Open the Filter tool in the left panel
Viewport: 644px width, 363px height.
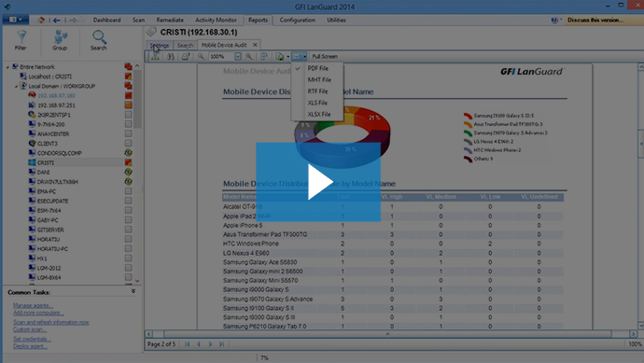pos(21,40)
